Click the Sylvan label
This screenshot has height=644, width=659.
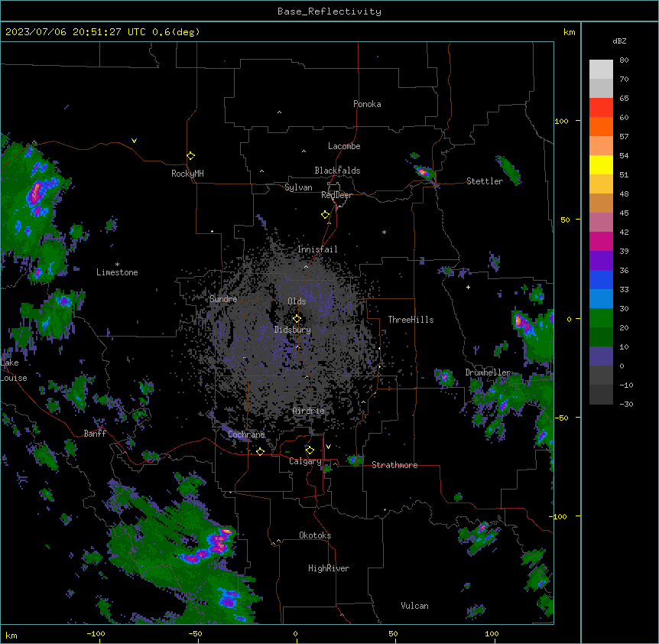pyautogui.click(x=298, y=187)
